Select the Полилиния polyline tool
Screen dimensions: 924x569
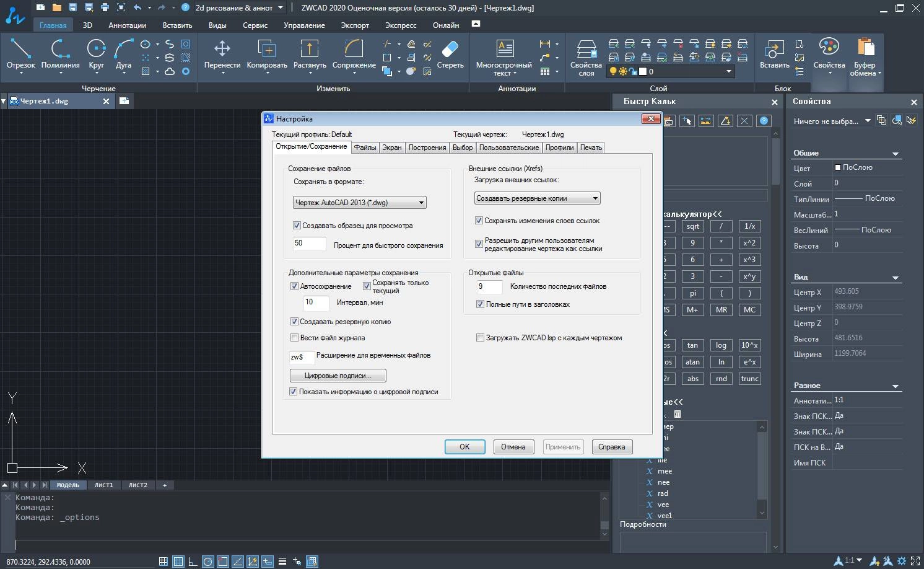[x=60, y=55]
